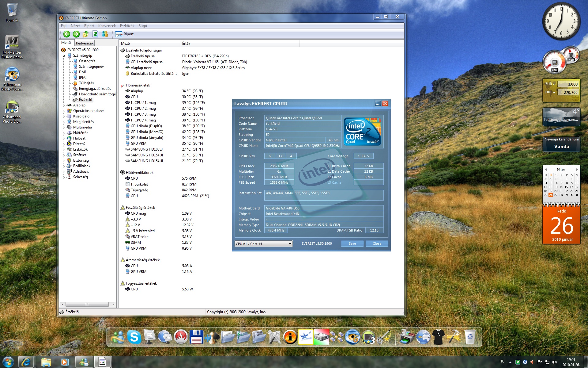This screenshot has height=368, width=588.
Task: Open the Riport toolbar button
Action: tap(124, 34)
